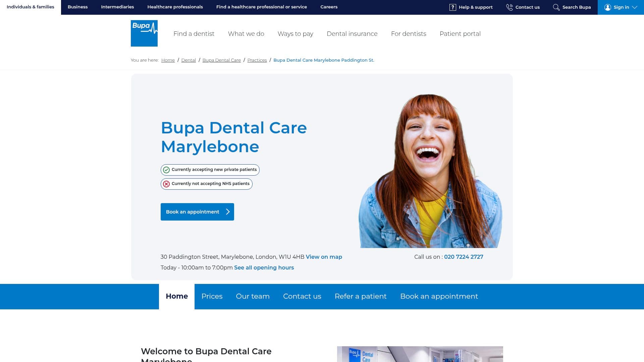This screenshot has width=644, height=362.
Task: Select the Prices tab
Action: (212, 297)
